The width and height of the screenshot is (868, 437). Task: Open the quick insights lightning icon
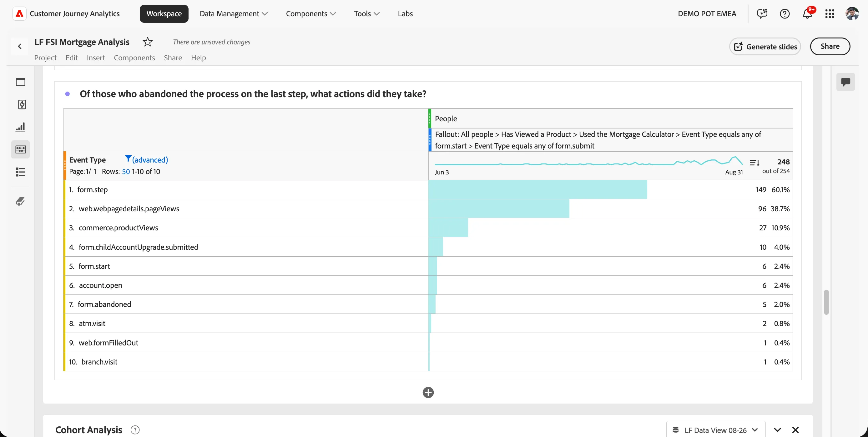[22, 104]
